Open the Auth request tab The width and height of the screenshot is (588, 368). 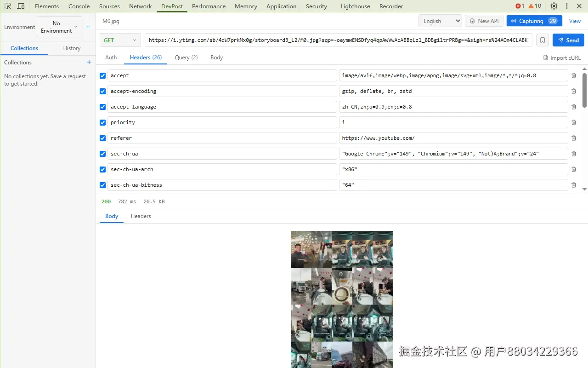[x=111, y=57]
